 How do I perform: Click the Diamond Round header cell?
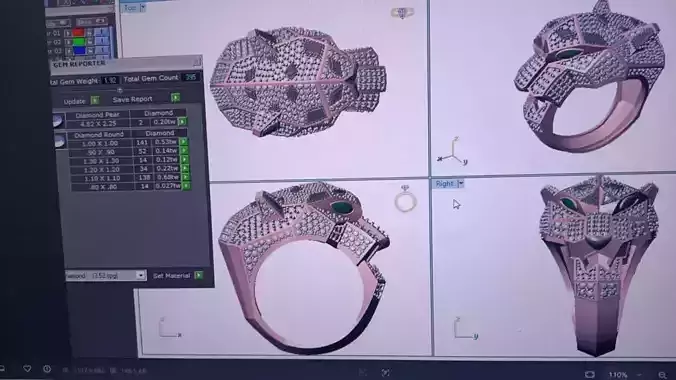pos(99,135)
